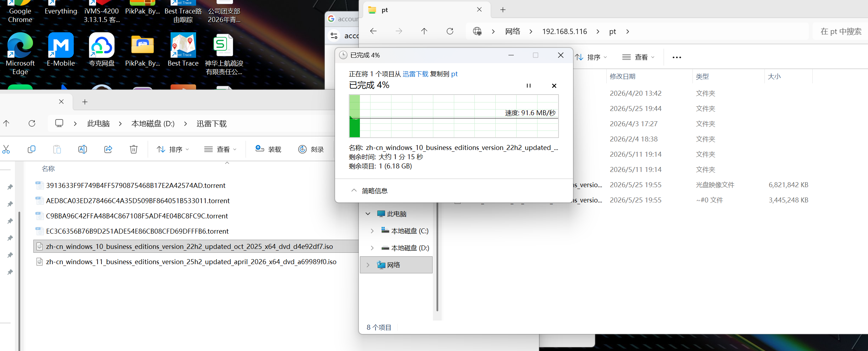Screen dimensions: 868x351
Task: Click the network globe icon in pt address bar
Action: click(477, 31)
